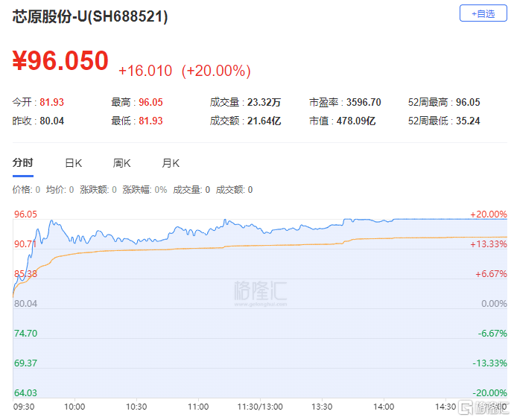Click the 涨跌幅: 0% chart readout
Screen dimensions: 514x420
click(x=145, y=190)
